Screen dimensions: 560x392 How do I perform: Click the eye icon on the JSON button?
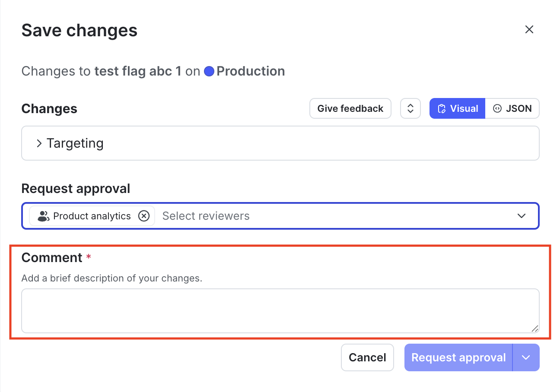[x=497, y=108]
